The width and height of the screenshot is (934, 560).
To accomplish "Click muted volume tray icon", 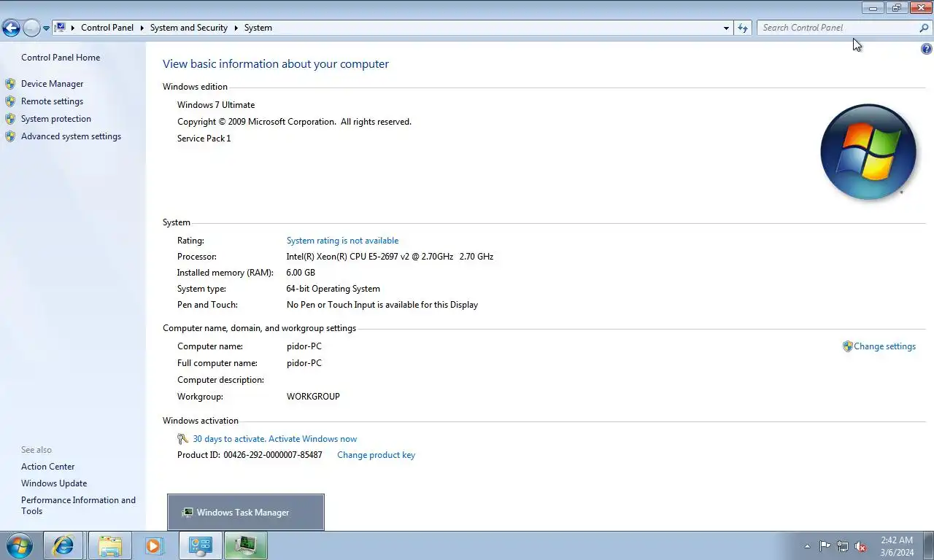I will coord(860,546).
